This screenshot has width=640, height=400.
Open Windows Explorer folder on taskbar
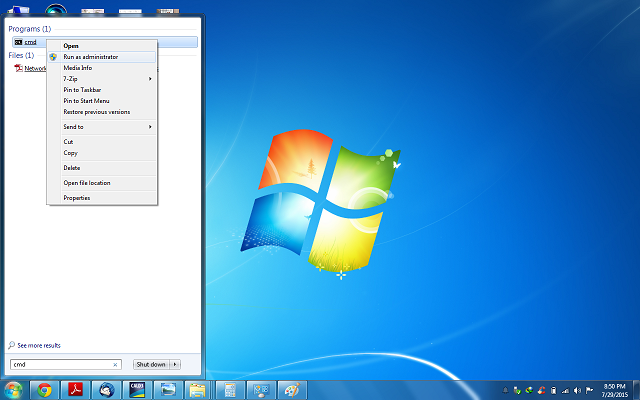point(199,390)
